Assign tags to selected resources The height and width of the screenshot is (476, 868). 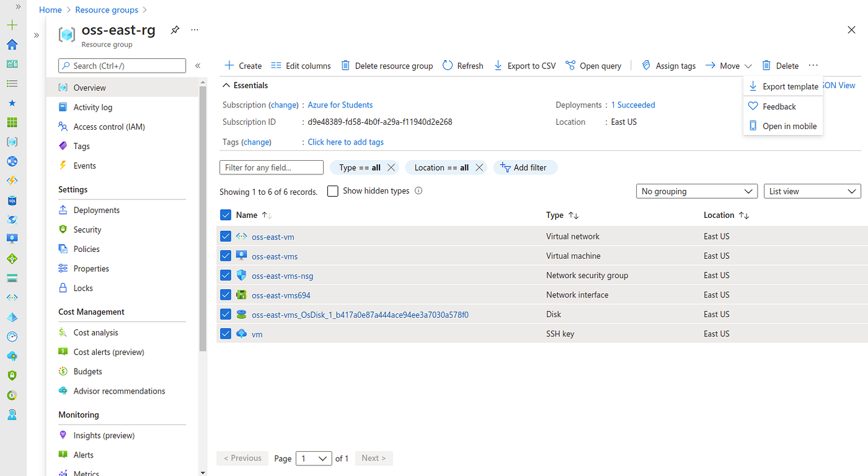[668, 65]
